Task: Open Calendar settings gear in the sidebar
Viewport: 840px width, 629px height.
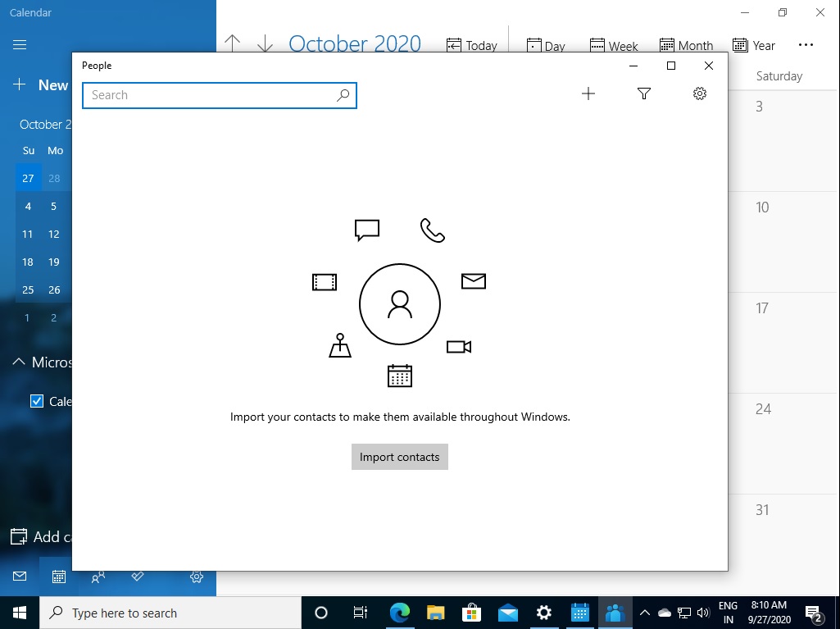Action: point(196,576)
